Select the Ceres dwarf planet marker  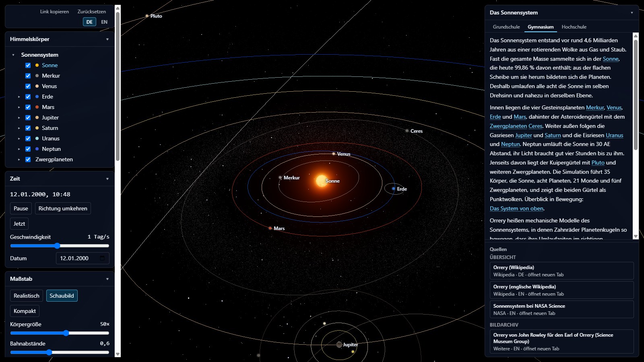(x=407, y=131)
